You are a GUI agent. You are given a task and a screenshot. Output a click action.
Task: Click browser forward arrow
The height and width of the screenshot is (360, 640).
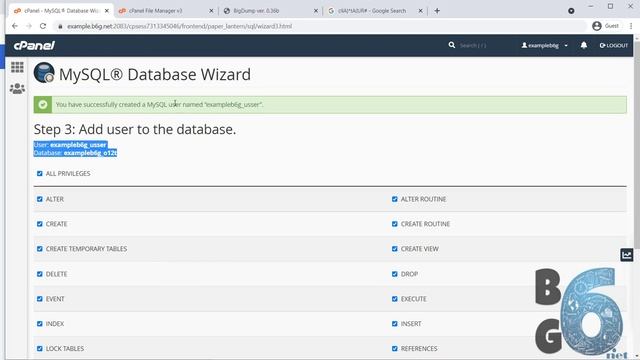coord(29,26)
